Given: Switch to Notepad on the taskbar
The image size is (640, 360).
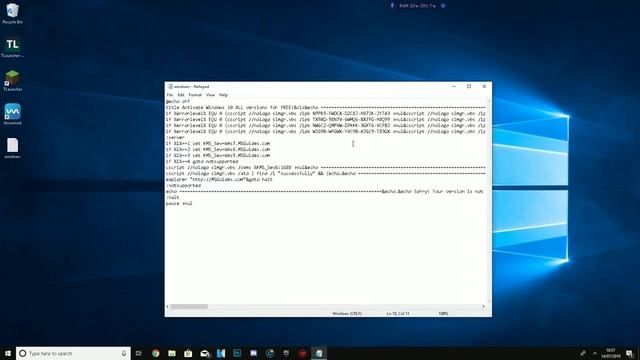Looking at the screenshot, I should tap(319, 353).
